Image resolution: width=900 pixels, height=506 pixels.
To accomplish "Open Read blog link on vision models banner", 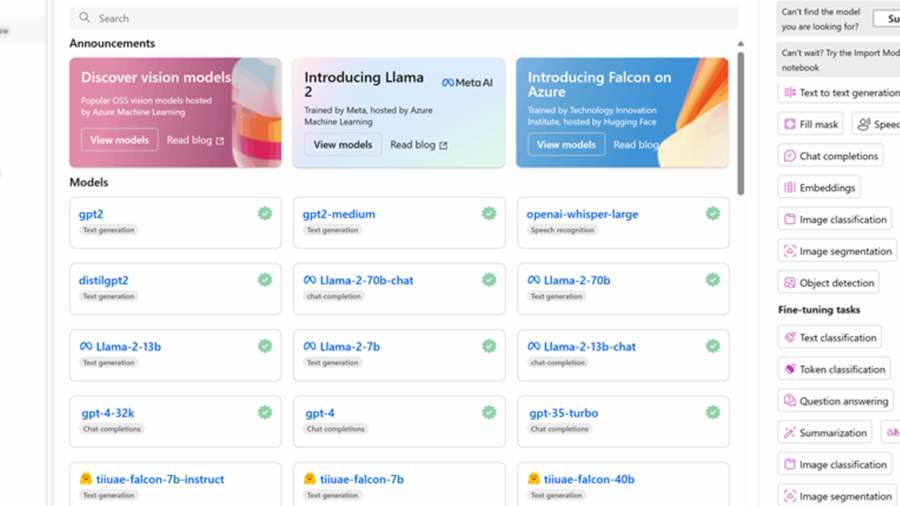I will point(195,140).
